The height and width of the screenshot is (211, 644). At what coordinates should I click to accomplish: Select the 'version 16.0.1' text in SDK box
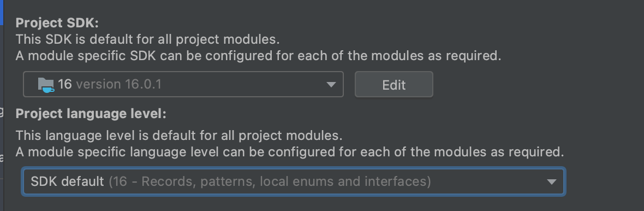click(118, 84)
